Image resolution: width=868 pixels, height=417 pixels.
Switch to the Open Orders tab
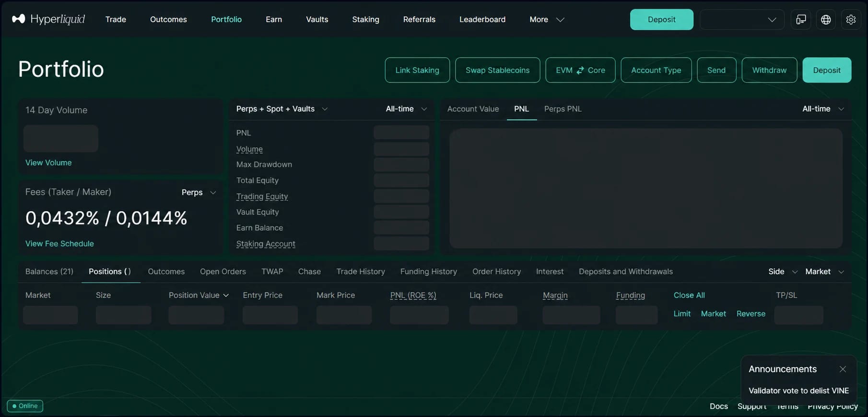click(x=223, y=272)
